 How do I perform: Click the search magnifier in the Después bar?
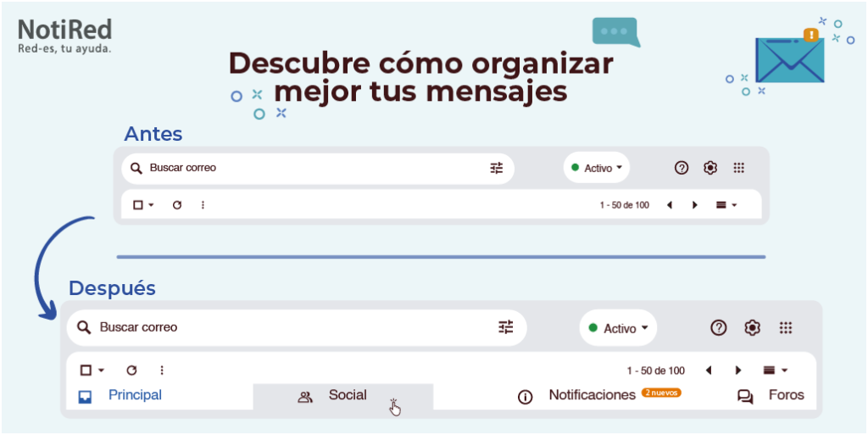pos(84,327)
